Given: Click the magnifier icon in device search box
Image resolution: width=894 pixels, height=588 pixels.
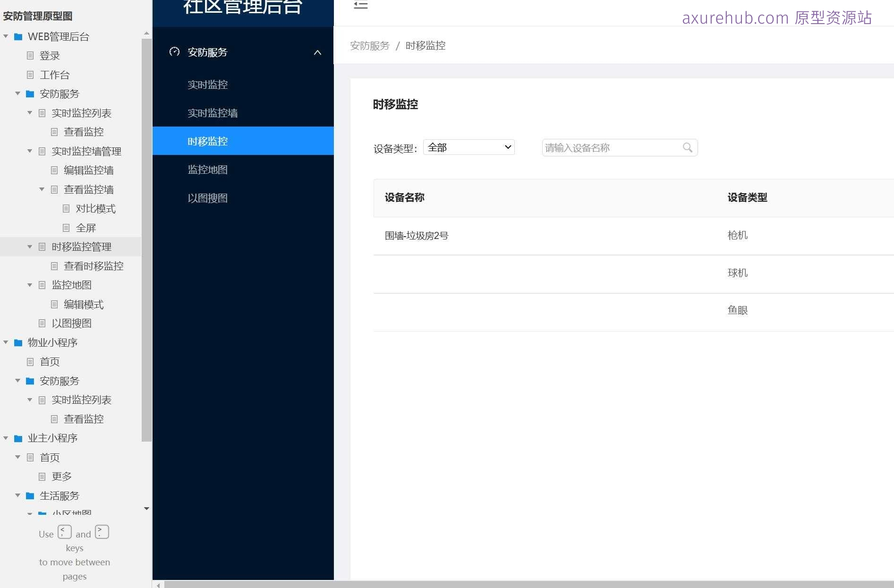Looking at the screenshot, I should point(688,147).
